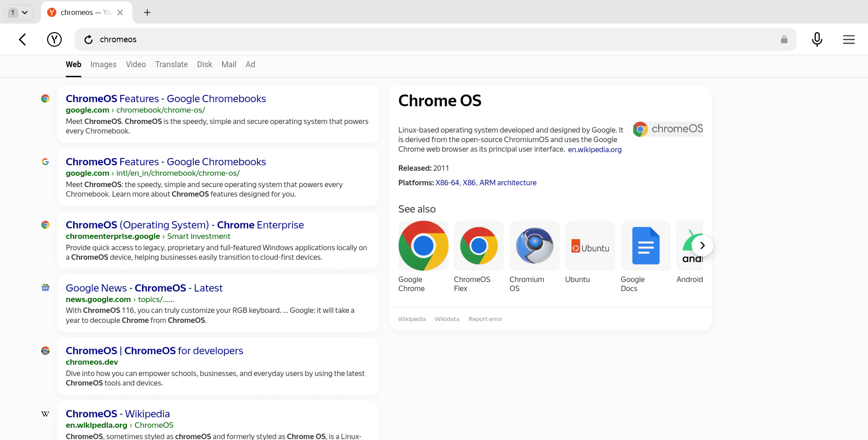Select the Web search tab

[74, 64]
